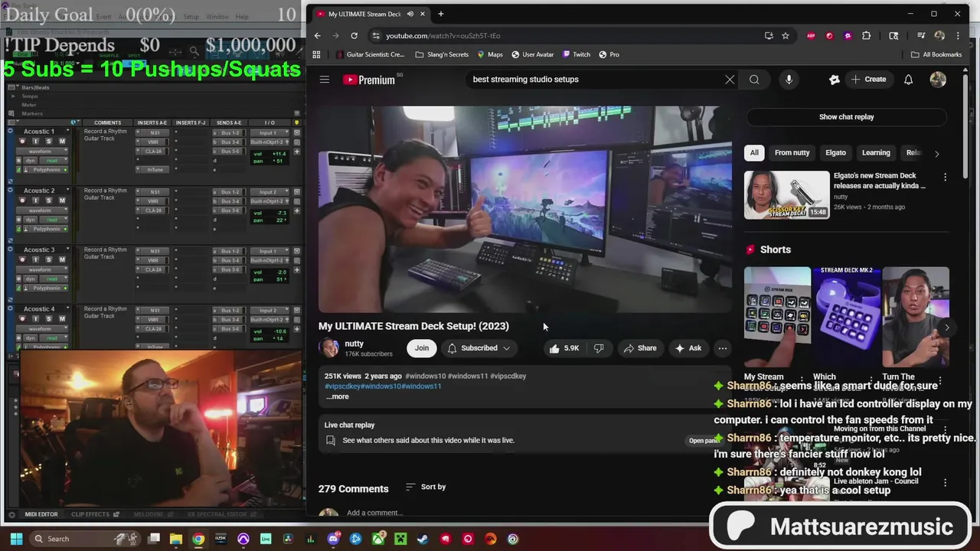Dislike the Stream Deck Setup video
The height and width of the screenshot is (551, 980).
[599, 348]
